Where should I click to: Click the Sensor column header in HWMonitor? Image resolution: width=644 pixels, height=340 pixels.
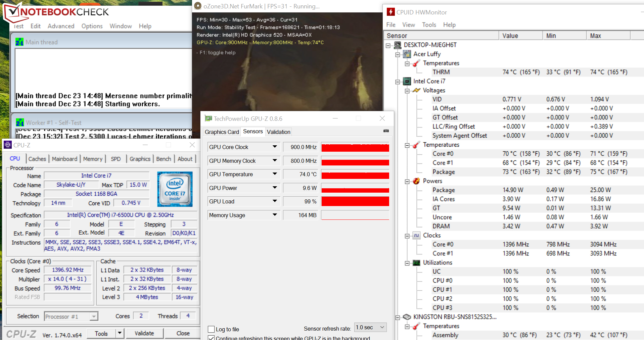[441, 36]
